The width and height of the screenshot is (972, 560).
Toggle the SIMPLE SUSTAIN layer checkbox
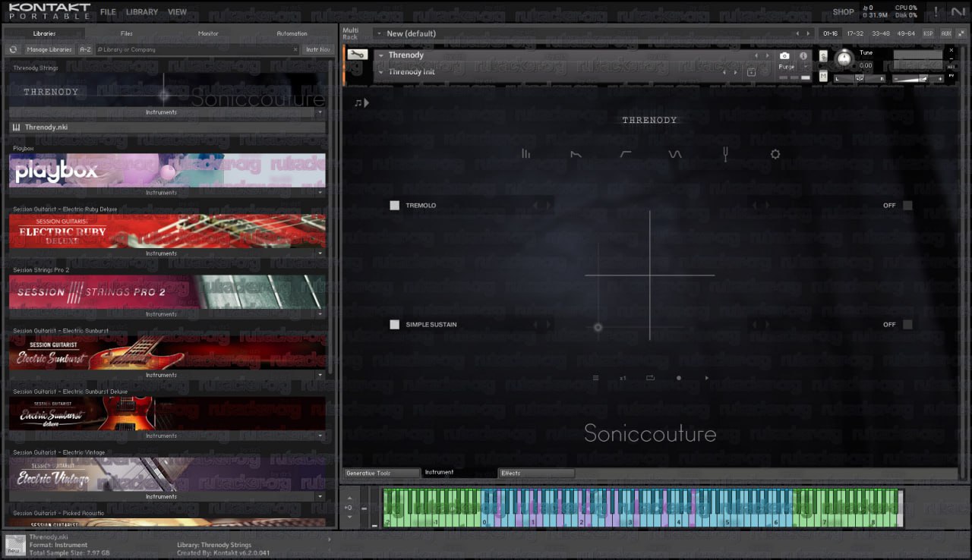(394, 325)
